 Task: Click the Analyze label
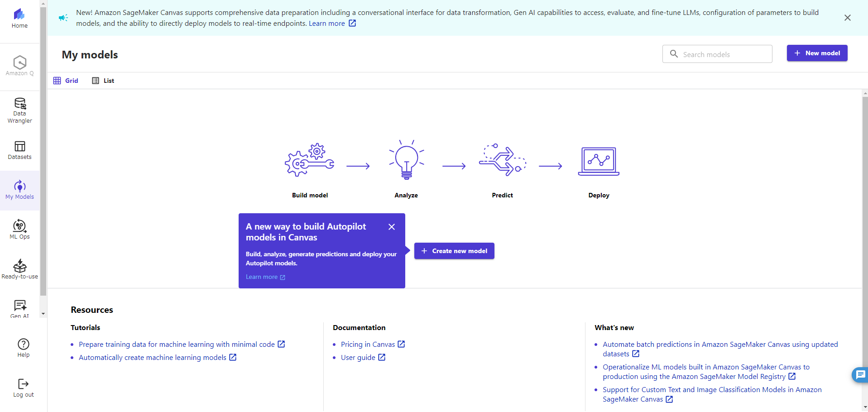point(406,195)
